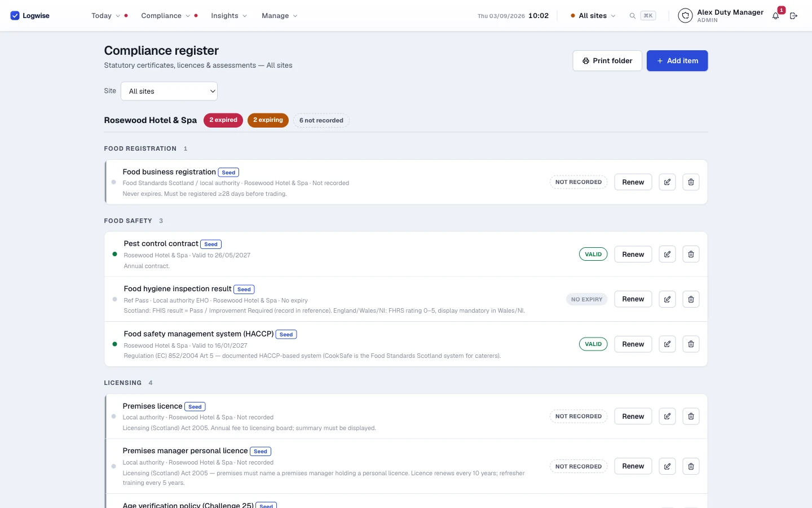Edit the Premises licence item

tap(667, 417)
